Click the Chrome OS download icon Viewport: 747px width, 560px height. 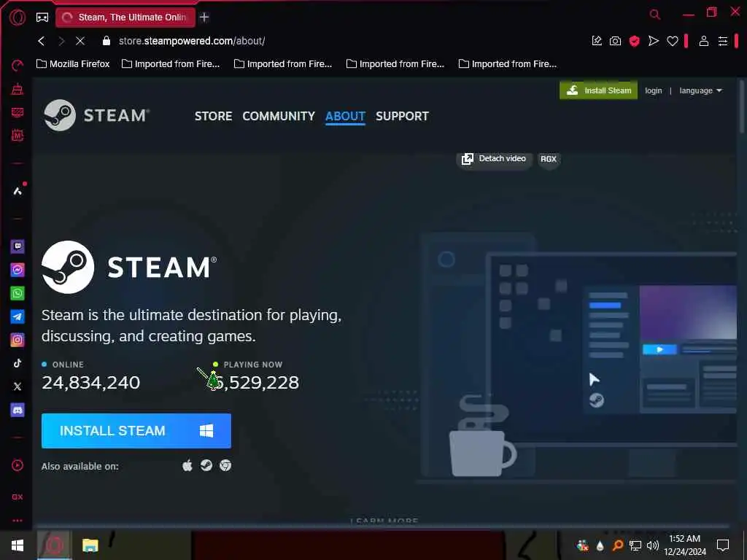[225, 465]
